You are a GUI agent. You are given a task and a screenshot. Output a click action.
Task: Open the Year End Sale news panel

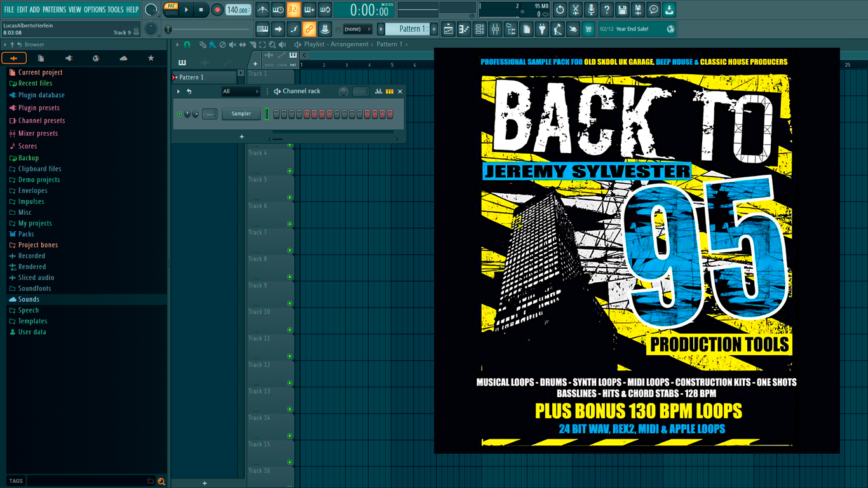[x=637, y=29]
